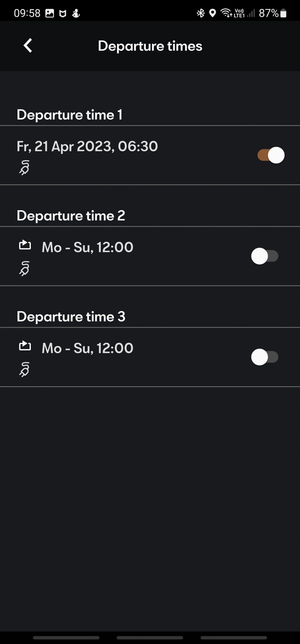Image resolution: width=300 pixels, height=644 pixels.
Task: Tap the Departure time 1 heading
Action: click(x=69, y=115)
